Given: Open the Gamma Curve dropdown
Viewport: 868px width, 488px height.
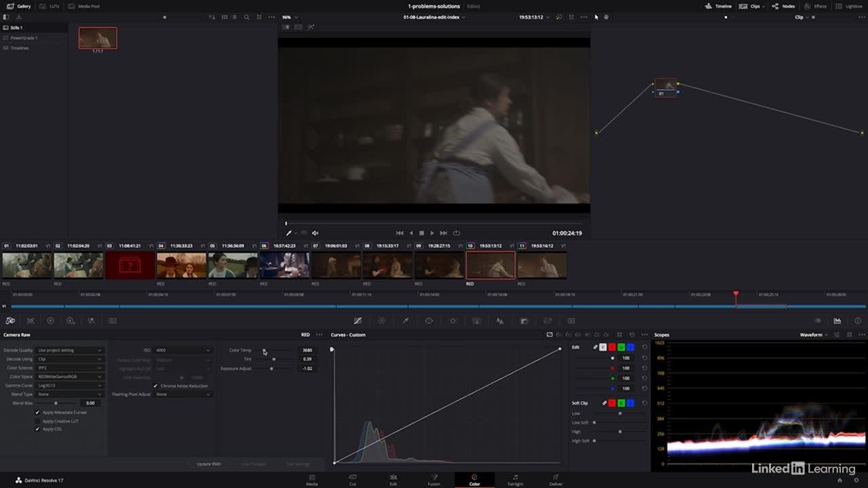Looking at the screenshot, I should click(x=70, y=386).
